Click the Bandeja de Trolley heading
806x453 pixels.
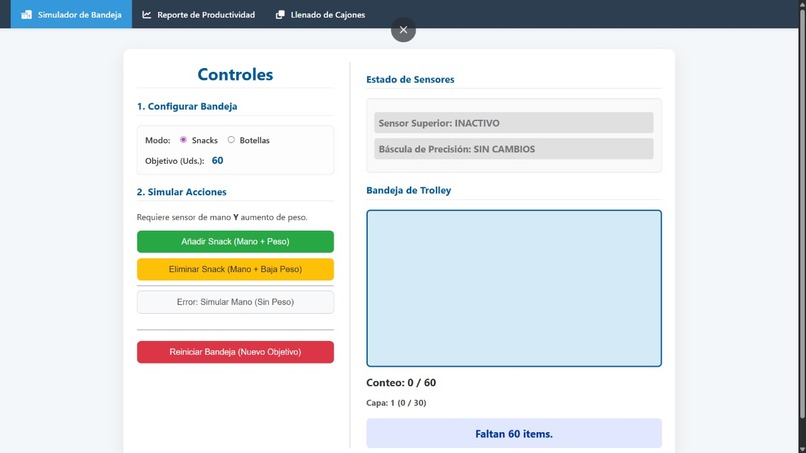pyautogui.click(x=409, y=190)
